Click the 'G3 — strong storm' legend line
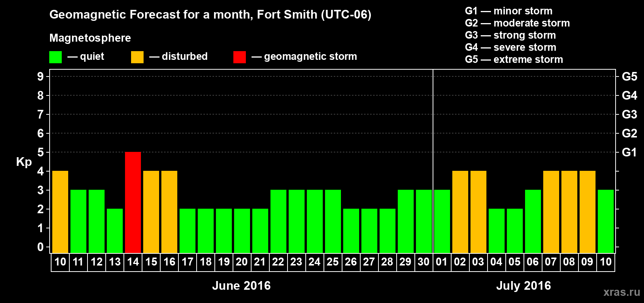Viewport: 644px width, 303px height. pos(510,35)
